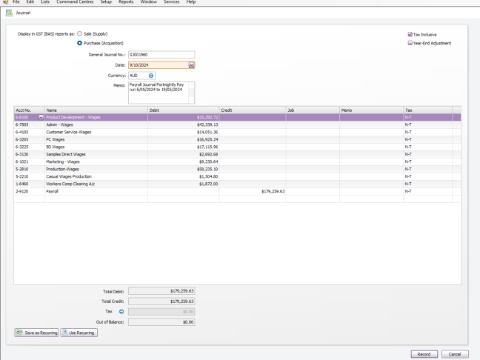480x360 pixels.
Task: Select the Marketing - Wages row
Action: [x=237, y=162]
